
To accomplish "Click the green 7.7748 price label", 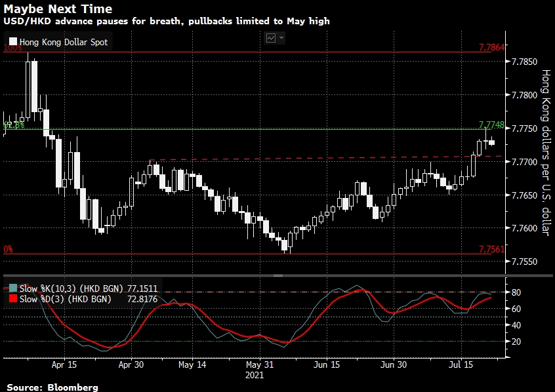I will [491, 125].
